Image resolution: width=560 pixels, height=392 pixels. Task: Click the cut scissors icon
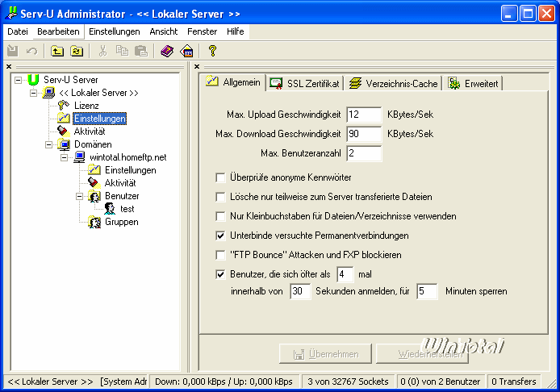click(x=102, y=51)
